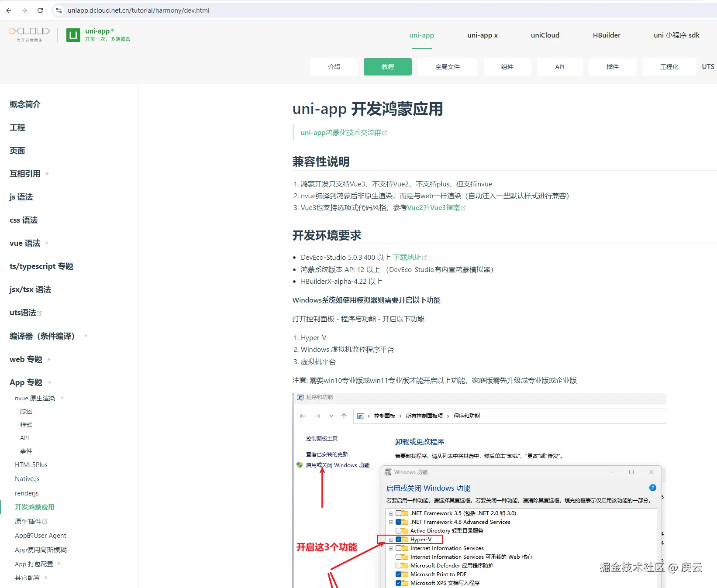Open the renderjs sidebar entry
Screen dimensions: 717x588
pyautogui.click(x=27, y=493)
